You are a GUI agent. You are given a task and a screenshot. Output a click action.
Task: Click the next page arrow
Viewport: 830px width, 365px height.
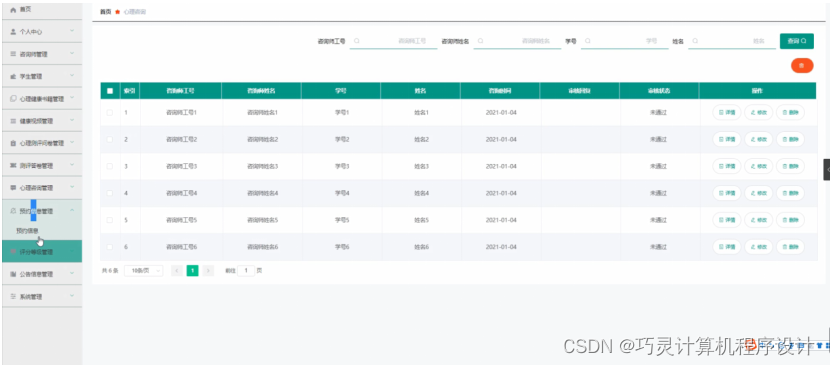click(x=209, y=271)
